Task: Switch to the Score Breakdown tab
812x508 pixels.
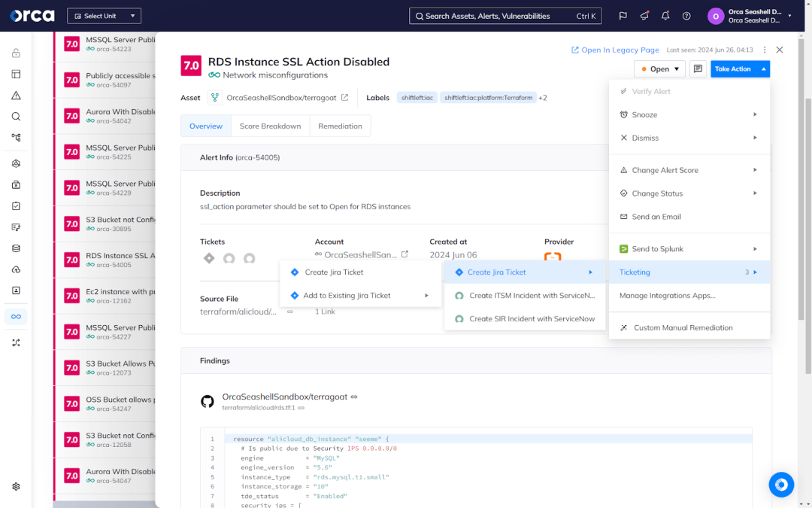Action: tap(271, 126)
